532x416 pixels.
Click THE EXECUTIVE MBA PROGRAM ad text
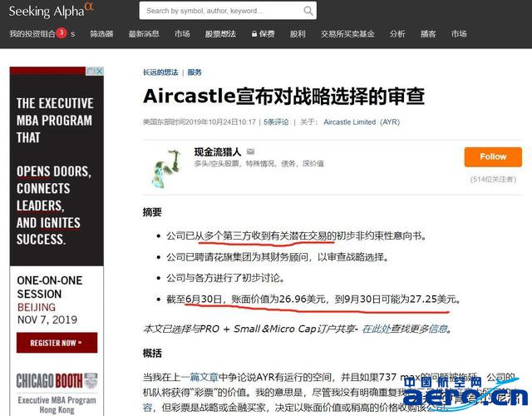(54, 120)
